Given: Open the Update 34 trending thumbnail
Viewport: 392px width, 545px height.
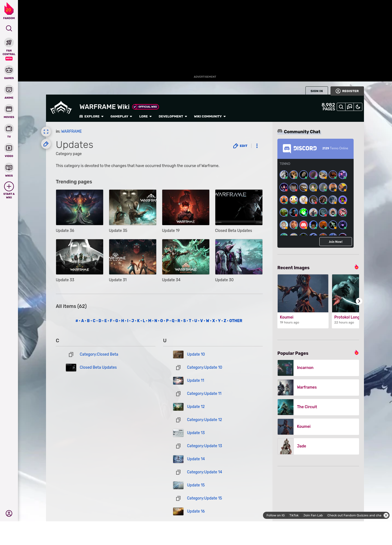Looking at the screenshot, I should click(x=186, y=257).
